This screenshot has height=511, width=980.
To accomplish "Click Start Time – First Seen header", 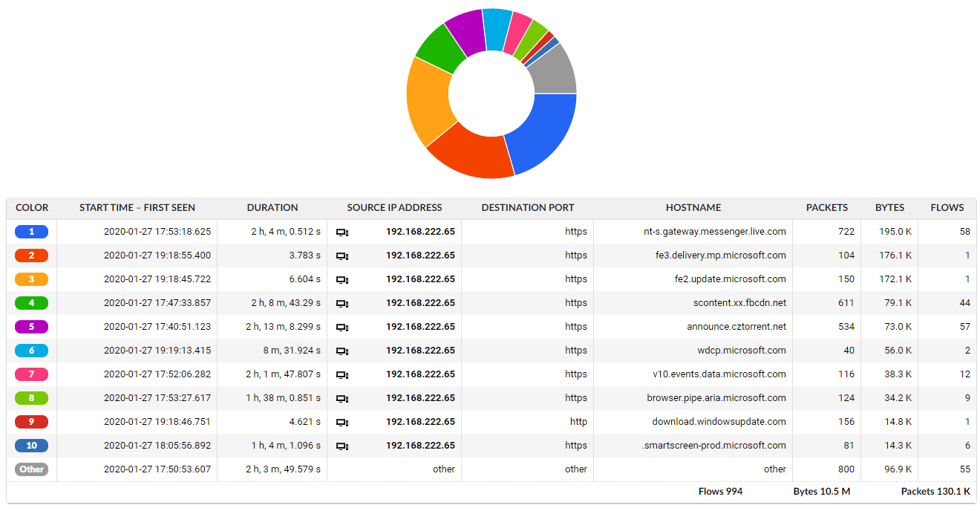I will (137, 208).
